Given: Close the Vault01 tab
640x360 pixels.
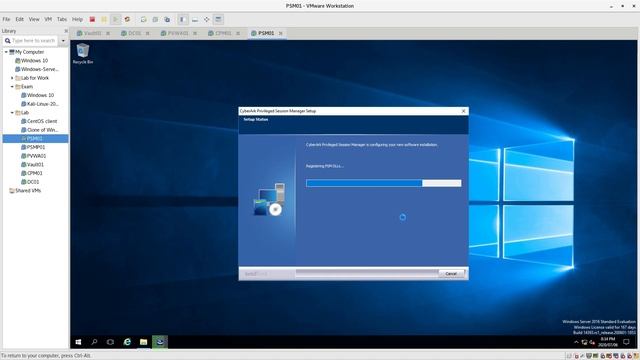Looking at the screenshot, I should 108,33.
